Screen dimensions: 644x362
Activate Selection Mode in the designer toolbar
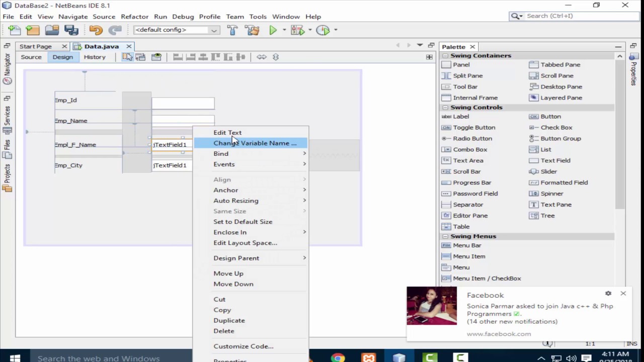127,57
